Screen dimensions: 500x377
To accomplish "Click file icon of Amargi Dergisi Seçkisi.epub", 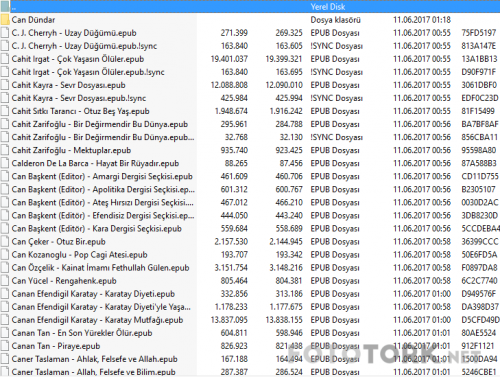I will pyautogui.click(x=5, y=176).
